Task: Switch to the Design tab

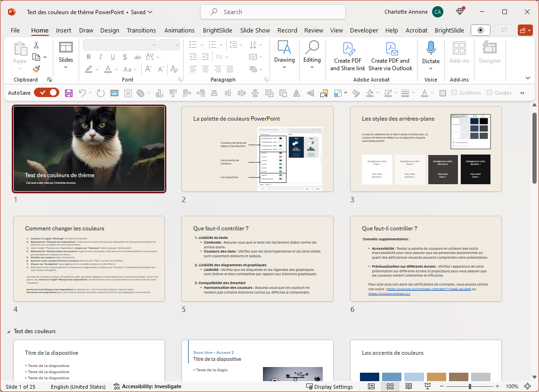Action: (x=110, y=30)
